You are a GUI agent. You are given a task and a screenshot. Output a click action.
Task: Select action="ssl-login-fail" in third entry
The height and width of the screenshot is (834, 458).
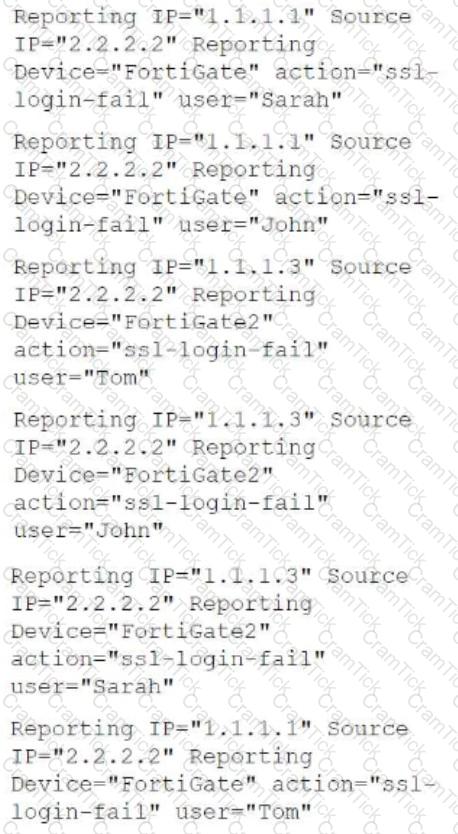click(x=172, y=350)
